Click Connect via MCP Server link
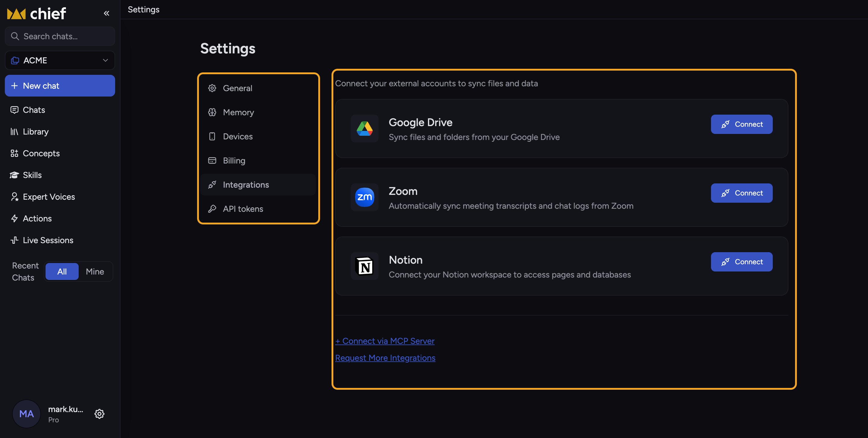 385,341
